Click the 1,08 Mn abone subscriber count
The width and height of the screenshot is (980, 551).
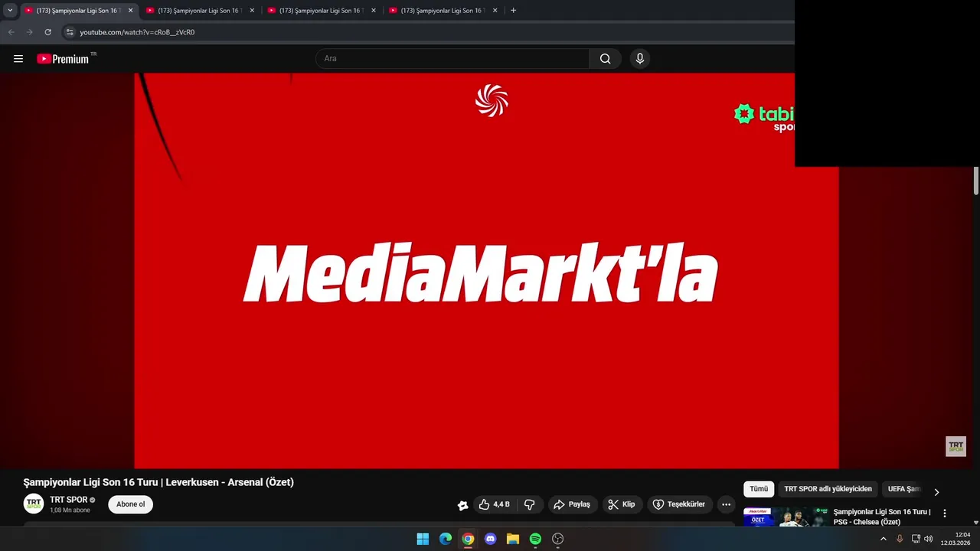tap(70, 510)
